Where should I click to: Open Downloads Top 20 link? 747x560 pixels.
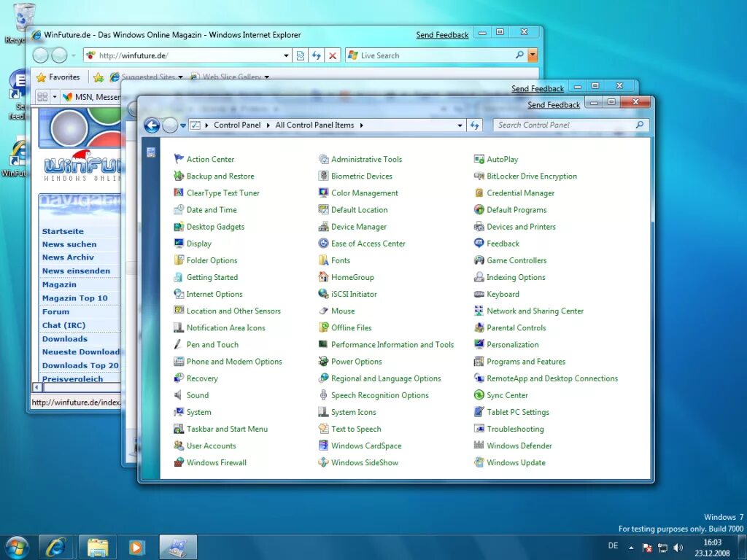(80, 366)
